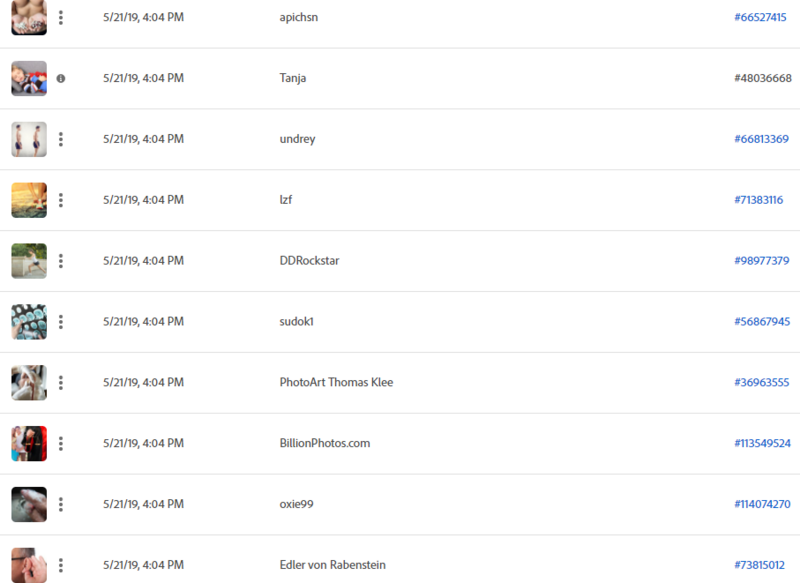Follow the #71383116 asset link

(x=759, y=200)
